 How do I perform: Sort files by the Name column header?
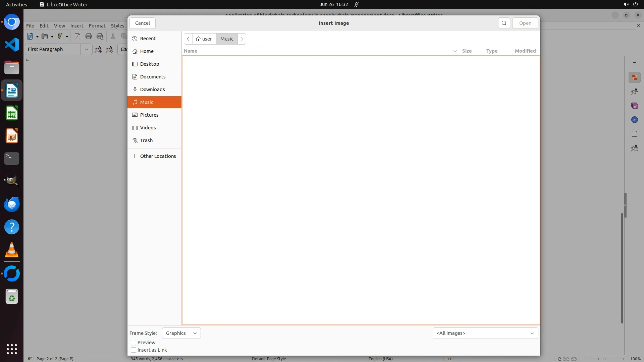point(191,51)
